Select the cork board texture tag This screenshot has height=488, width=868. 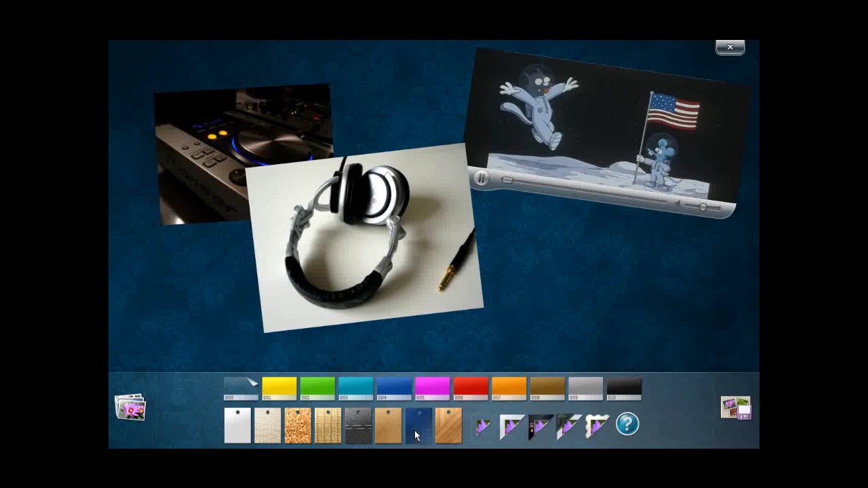click(x=298, y=426)
